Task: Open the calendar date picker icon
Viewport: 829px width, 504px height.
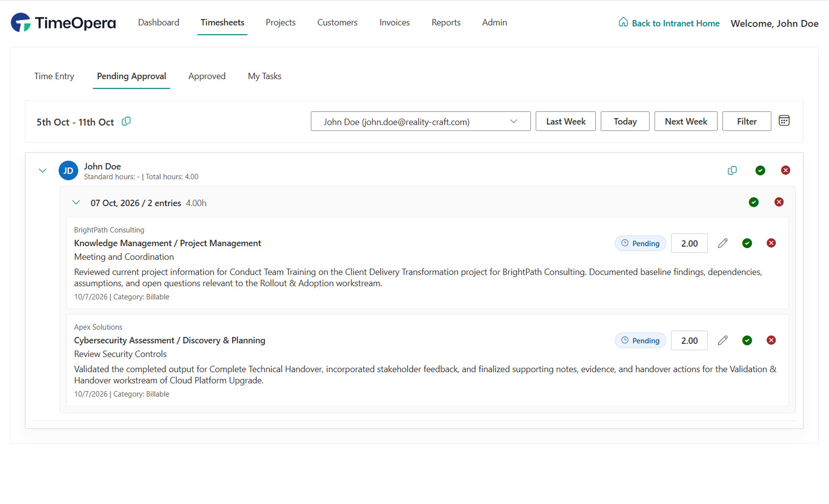Action: coord(784,121)
